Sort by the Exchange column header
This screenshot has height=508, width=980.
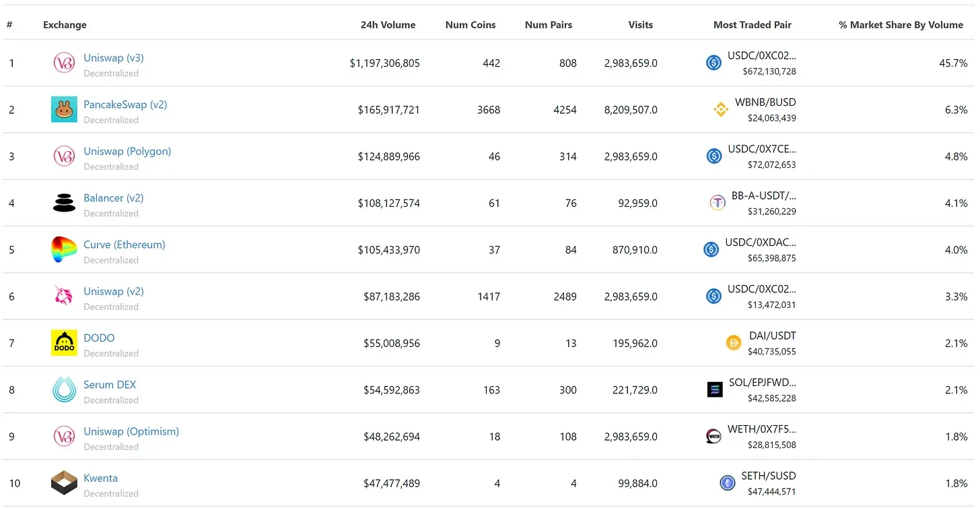point(65,25)
